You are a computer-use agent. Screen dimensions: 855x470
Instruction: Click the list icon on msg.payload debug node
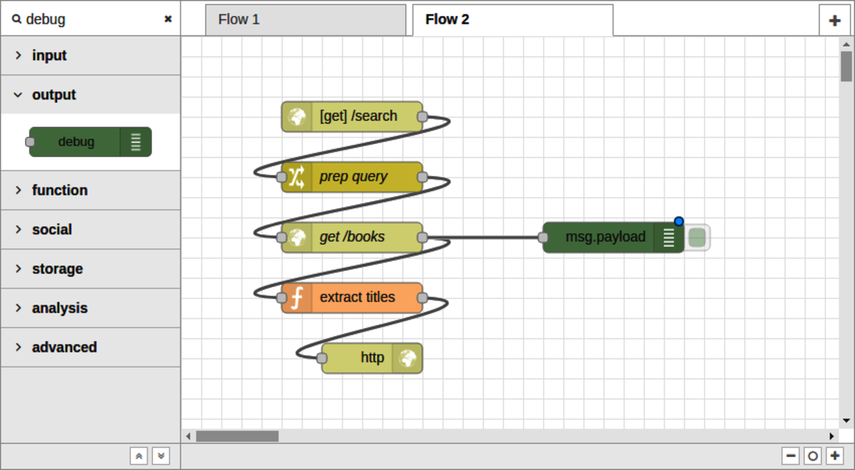click(669, 238)
